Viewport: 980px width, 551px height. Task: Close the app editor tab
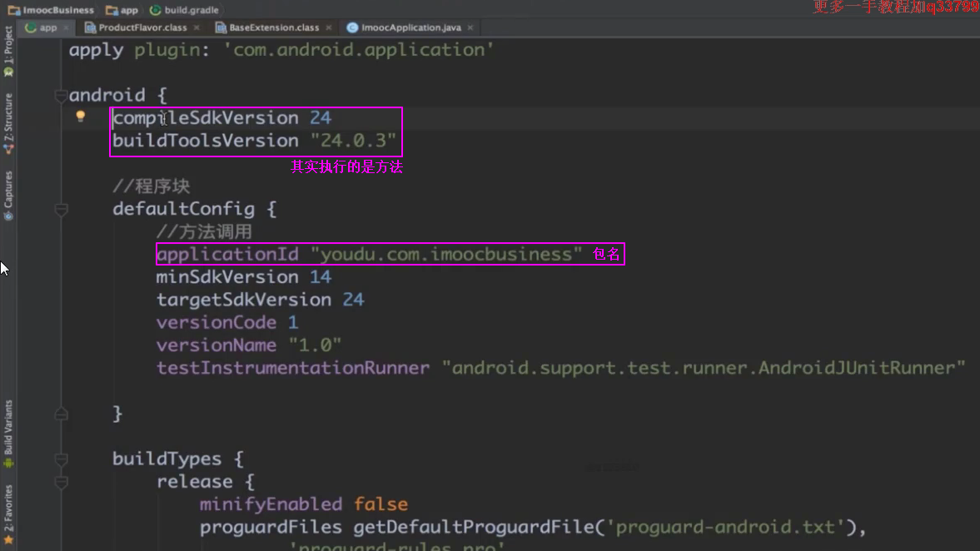67,27
